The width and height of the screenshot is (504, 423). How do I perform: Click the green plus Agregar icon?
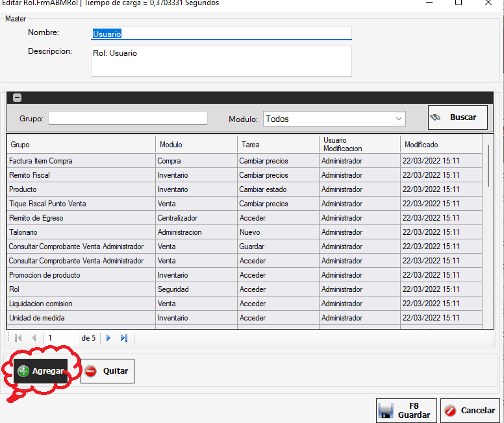[23, 371]
